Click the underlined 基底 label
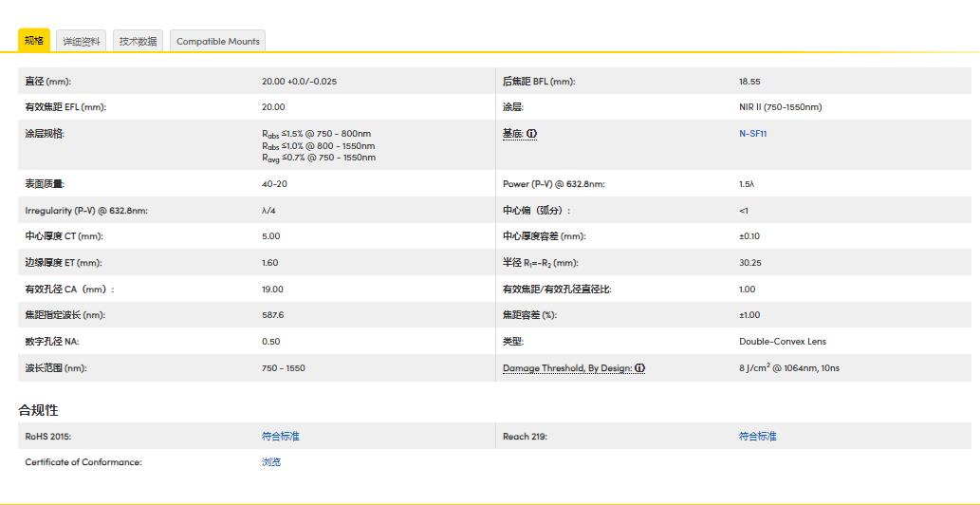The width and height of the screenshot is (980, 505). [x=512, y=134]
